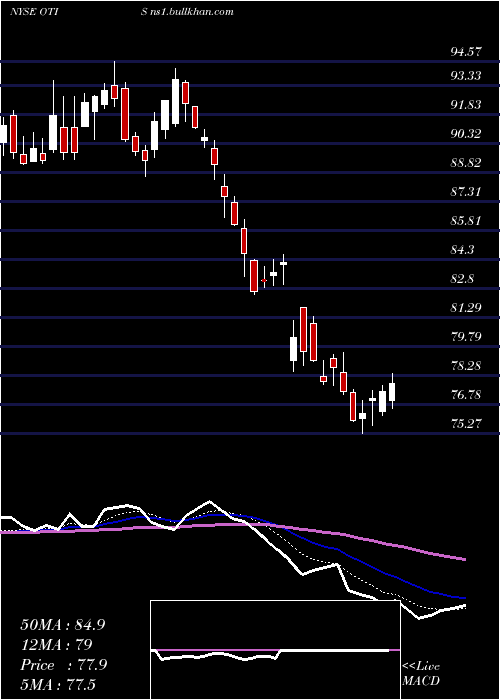Viewport: 500px width, 700px height.
Task: Select the 82.8 price level label
Action: [x=462, y=279]
